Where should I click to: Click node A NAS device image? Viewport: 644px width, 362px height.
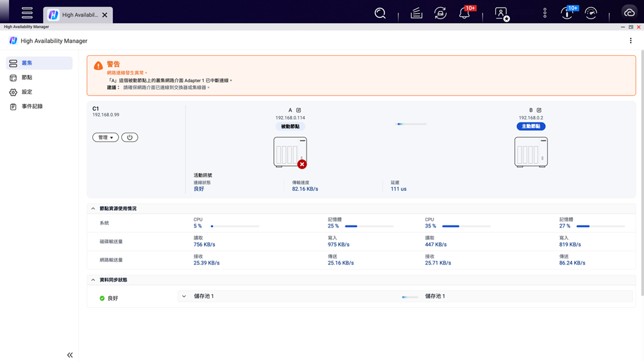coord(289,152)
